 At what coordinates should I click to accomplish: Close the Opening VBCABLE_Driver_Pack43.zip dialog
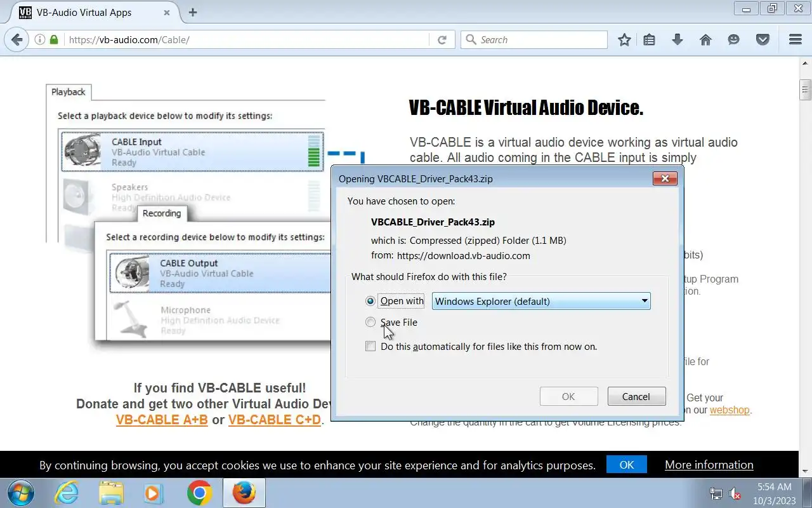[x=665, y=178]
